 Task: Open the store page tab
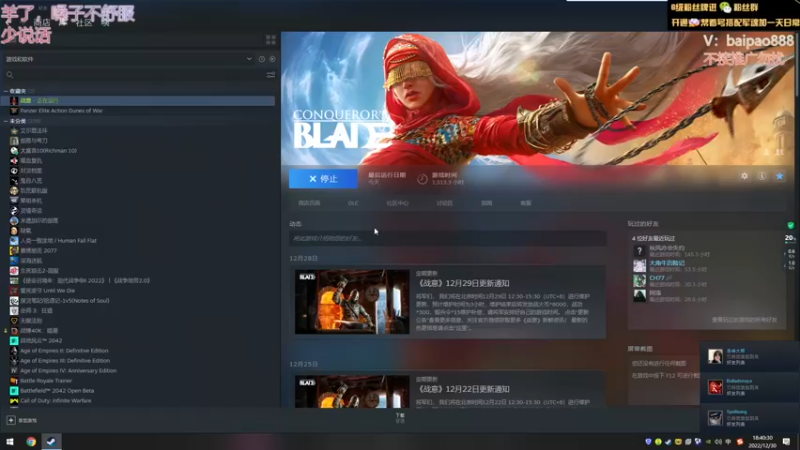point(309,203)
